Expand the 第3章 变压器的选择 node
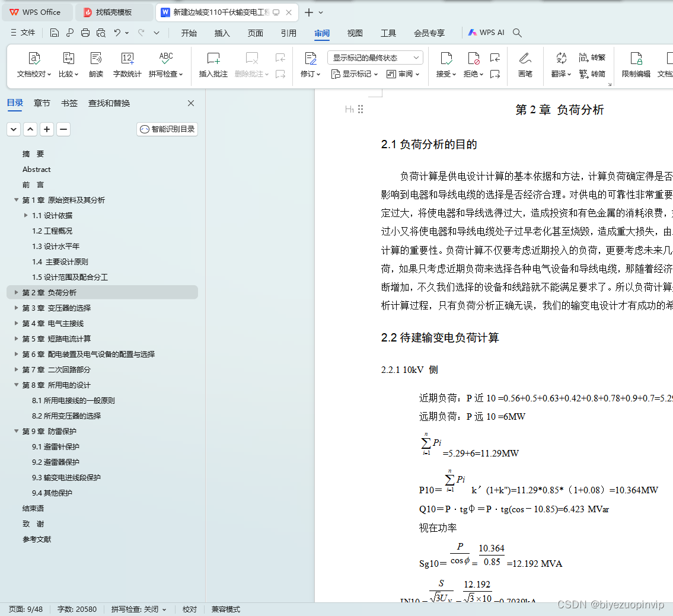This screenshot has height=616, width=673. pos(17,308)
